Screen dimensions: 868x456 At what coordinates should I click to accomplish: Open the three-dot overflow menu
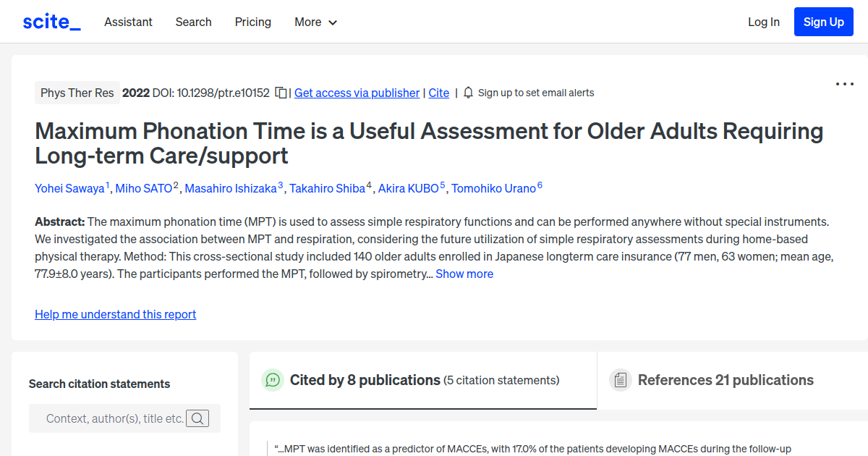pos(844,84)
